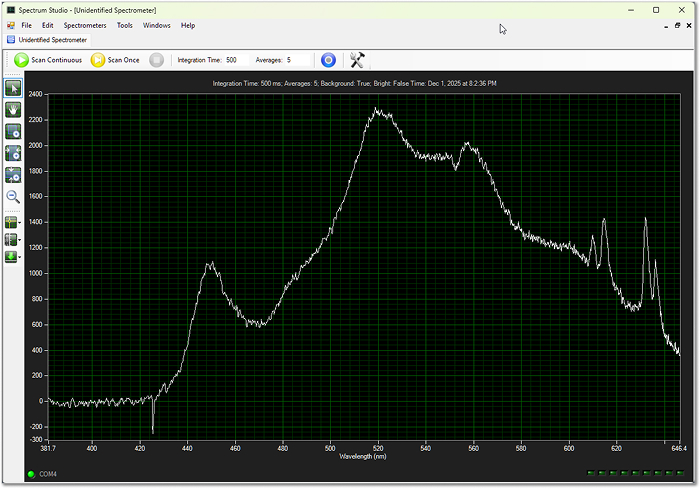Viewport: 700px width, 489px height.
Task: Click the horizontal zoom tool icon
Action: [x=13, y=153]
